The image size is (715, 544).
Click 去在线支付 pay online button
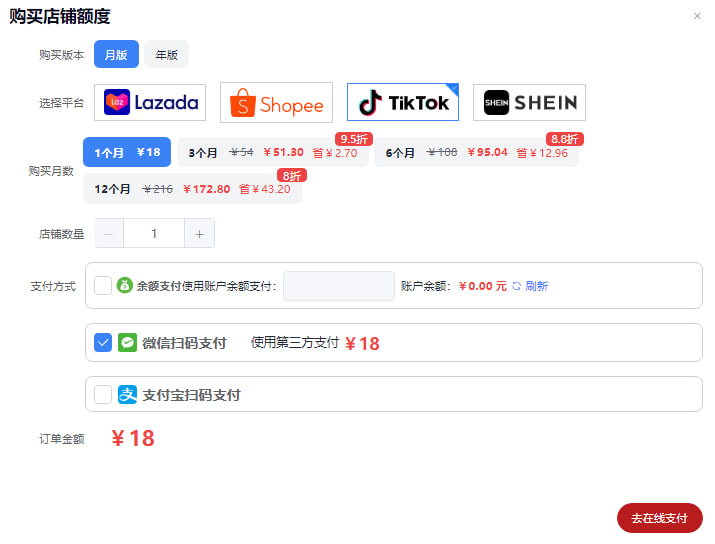(659, 518)
